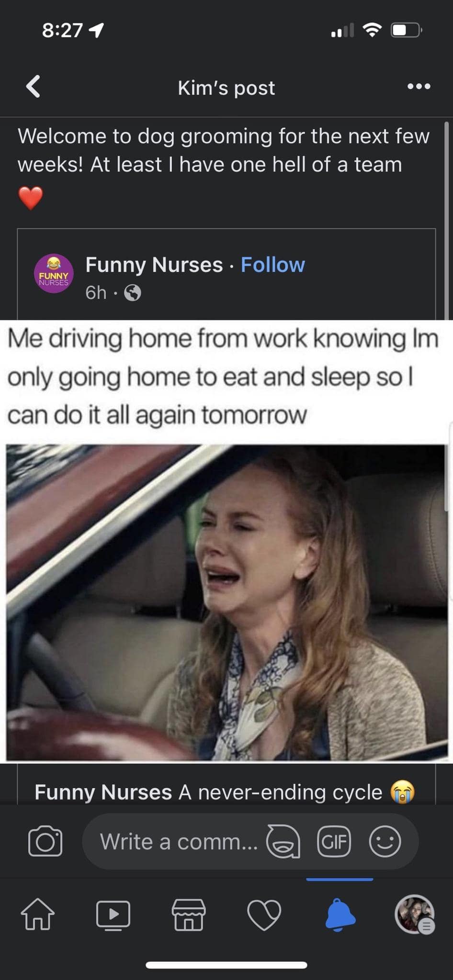Open the Dating heart tab
453x980 pixels.
click(x=264, y=915)
